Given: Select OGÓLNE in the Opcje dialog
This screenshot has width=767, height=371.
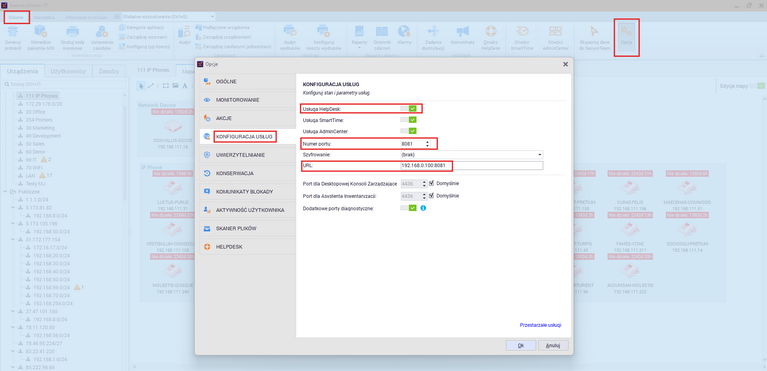Looking at the screenshot, I should tap(248, 81).
